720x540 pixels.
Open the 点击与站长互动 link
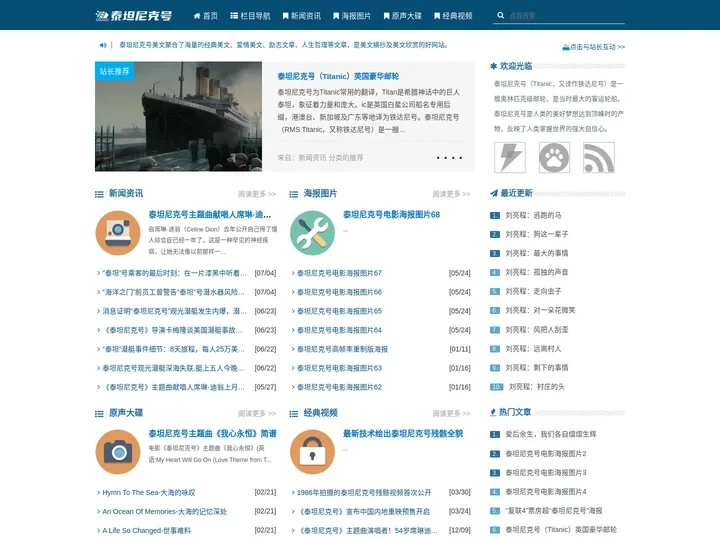click(x=594, y=47)
